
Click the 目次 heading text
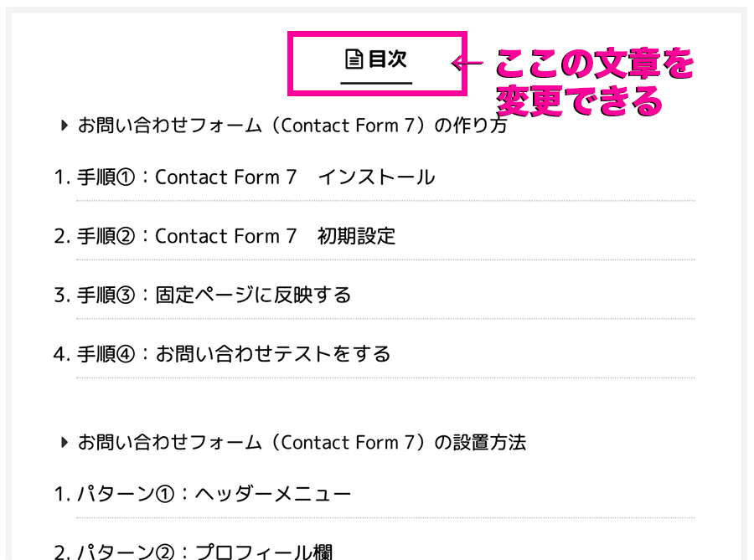pyautogui.click(x=388, y=59)
